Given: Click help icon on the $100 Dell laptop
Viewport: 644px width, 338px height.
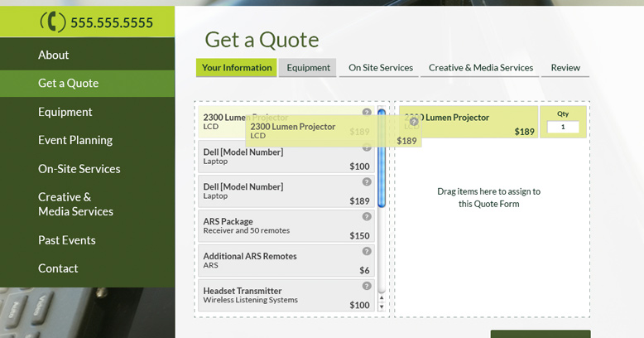Looking at the screenshot, I should point(367,147).
